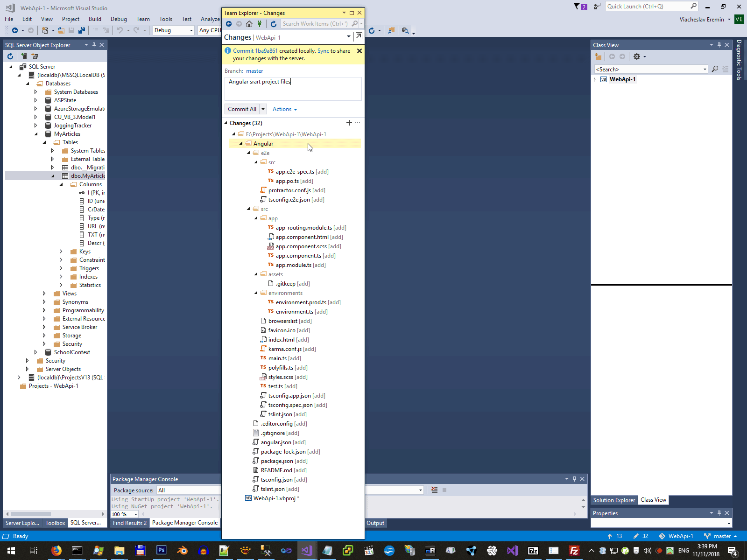Viewport: 747px width, 560px height.
Task: Send feedback using the title bar icon
Action: (597, 6)
